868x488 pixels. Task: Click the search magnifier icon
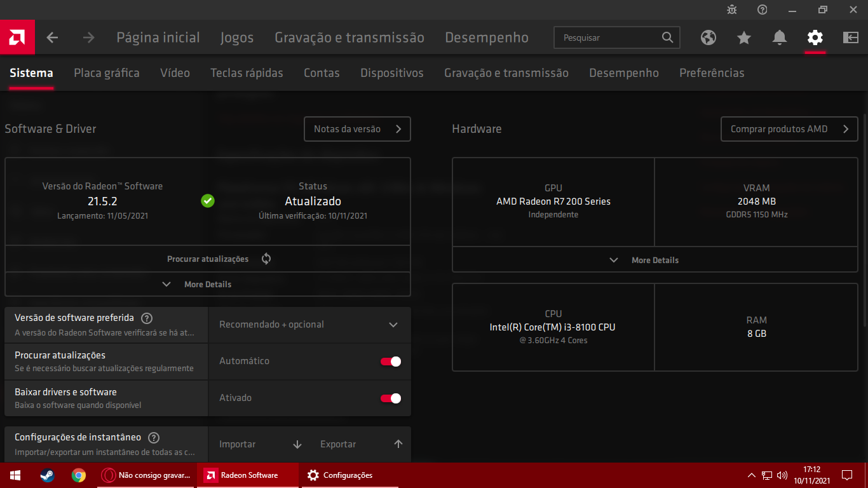[667, 37]
